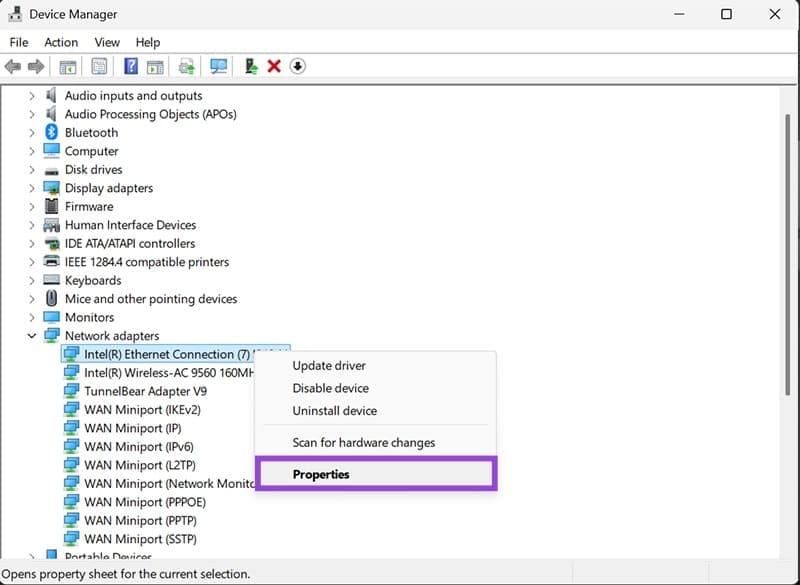This screenshot has height=585, width=800.
Task: Open the View menu
Action: tap(106, 42)
